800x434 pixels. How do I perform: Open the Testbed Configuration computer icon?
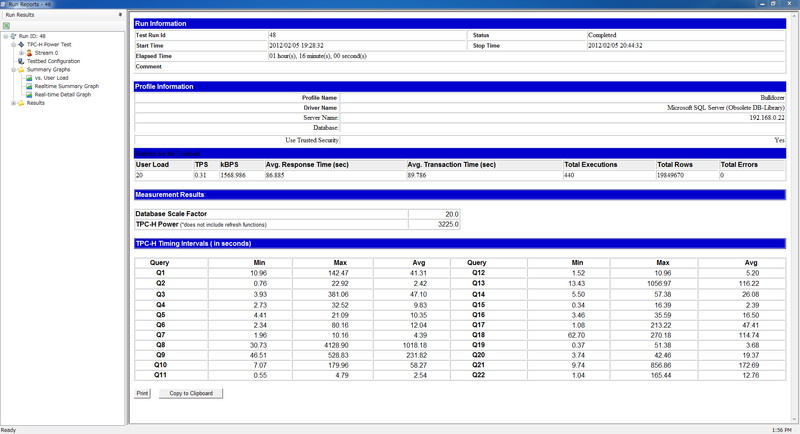click(x=21, y=61)
